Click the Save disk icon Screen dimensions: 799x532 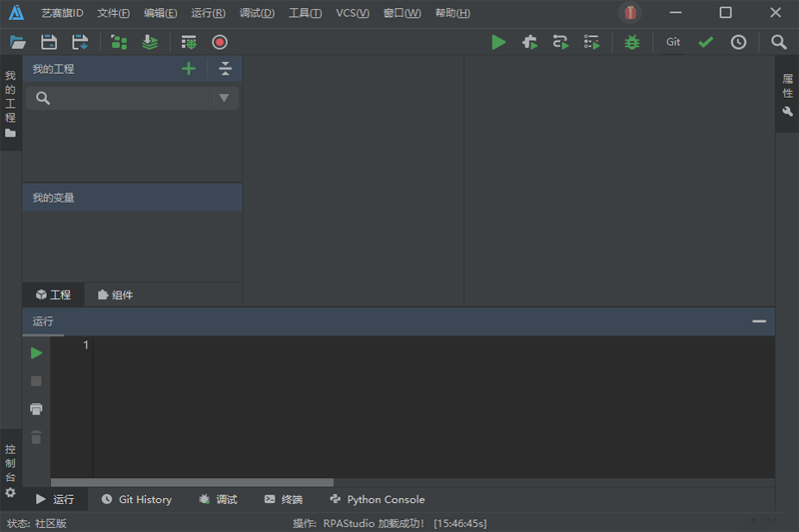point(49,42)
